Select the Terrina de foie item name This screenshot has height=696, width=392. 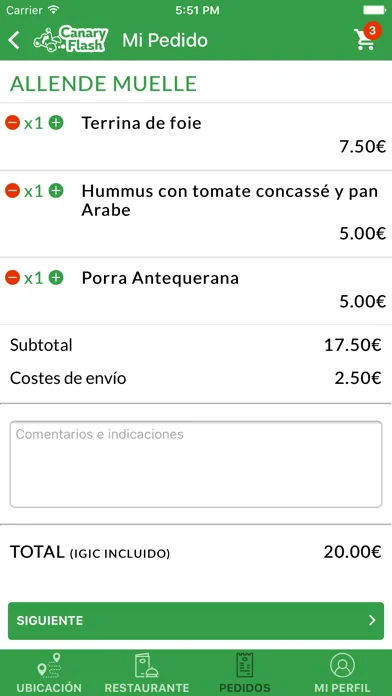(141, 123)
